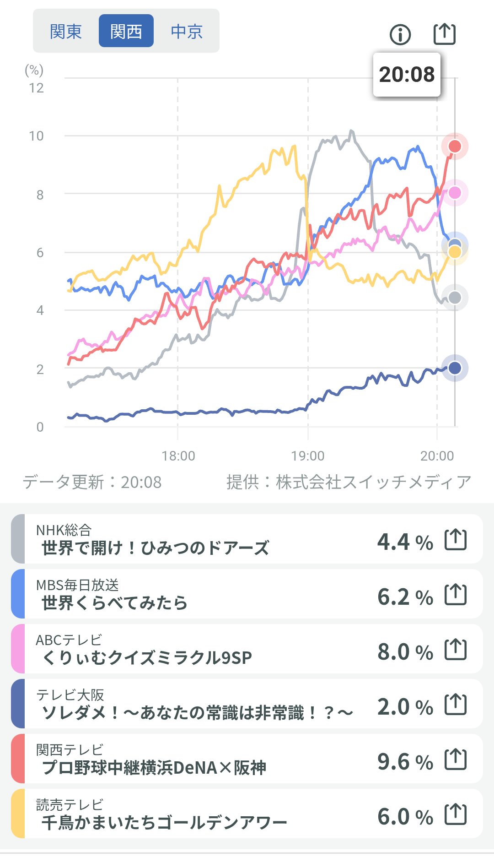Select the 関西 region tab
This screenshot has width=494, height=868.
126,31
